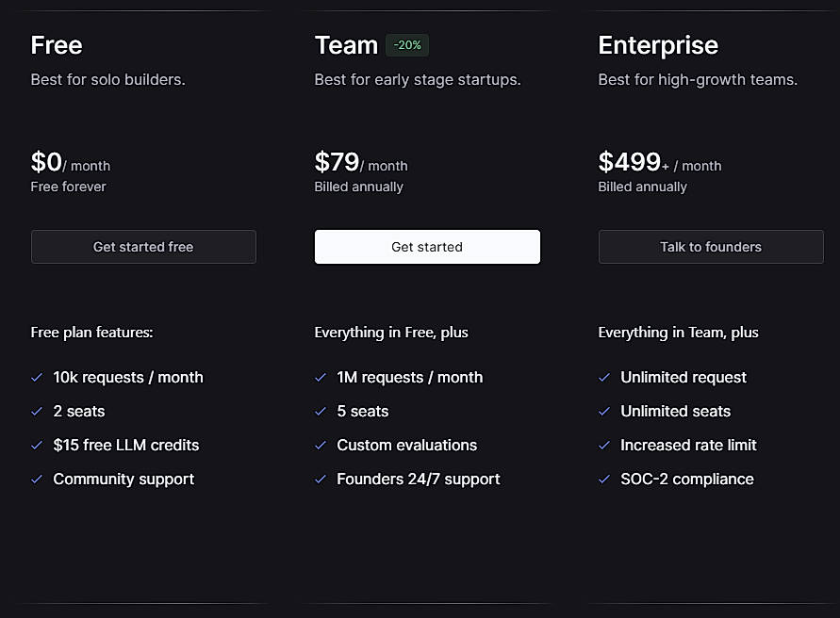Screen dimensions: 840x618
Task: Click the checkmark beside Increased rate limit
Action: [x=604, y=445]
